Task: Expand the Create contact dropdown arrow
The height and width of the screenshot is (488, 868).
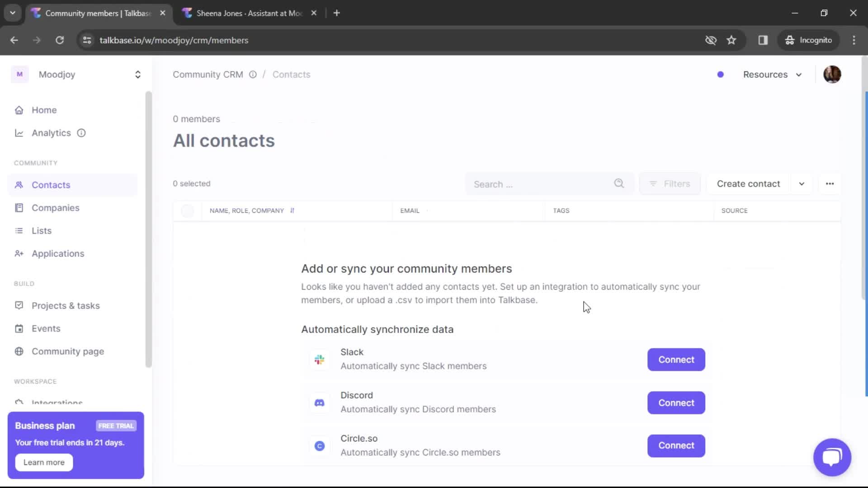Action: tap(802, 184)
